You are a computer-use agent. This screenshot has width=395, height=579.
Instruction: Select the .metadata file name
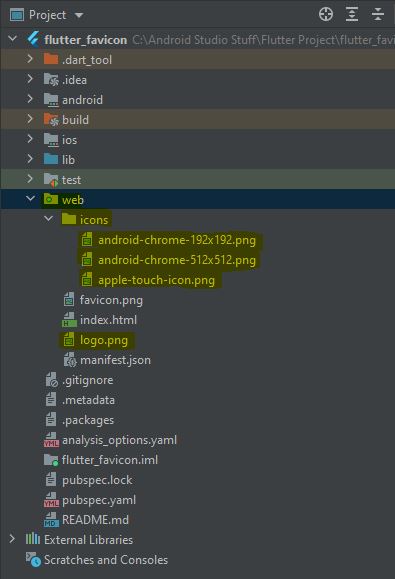[x=88, y=400]
